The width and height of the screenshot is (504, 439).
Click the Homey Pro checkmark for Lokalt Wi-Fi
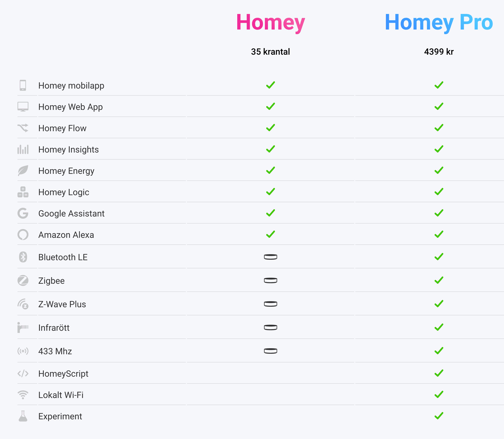click(439, 394)
